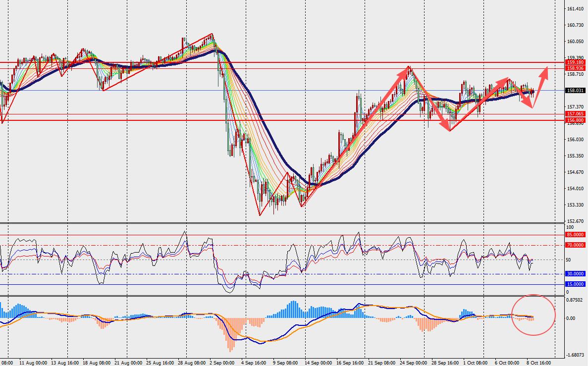Select the 13 Aug 16:00 time label
Screen dimensions: 588x366
[65, 363]
